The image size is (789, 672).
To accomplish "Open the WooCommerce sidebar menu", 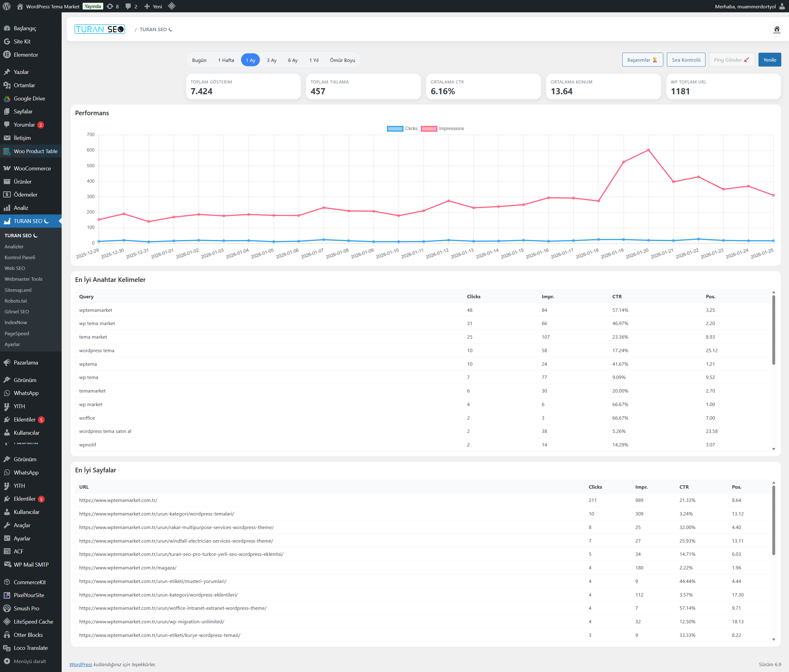I will [32, 168].
